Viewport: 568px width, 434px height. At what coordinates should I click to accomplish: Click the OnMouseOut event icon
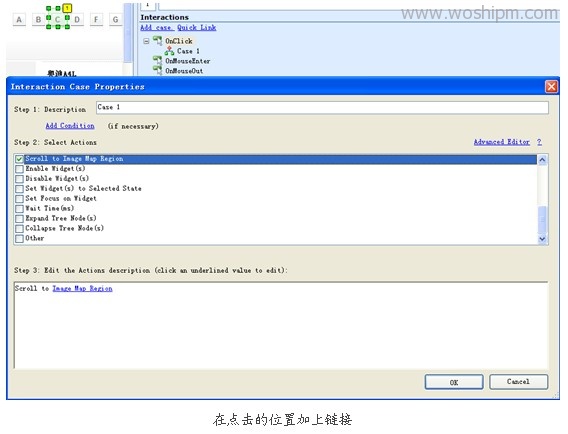158,70
